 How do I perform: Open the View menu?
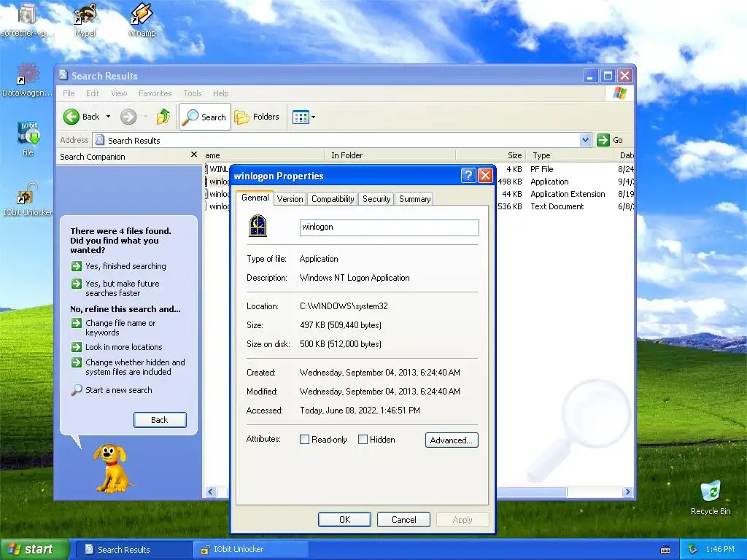[119, 93]
